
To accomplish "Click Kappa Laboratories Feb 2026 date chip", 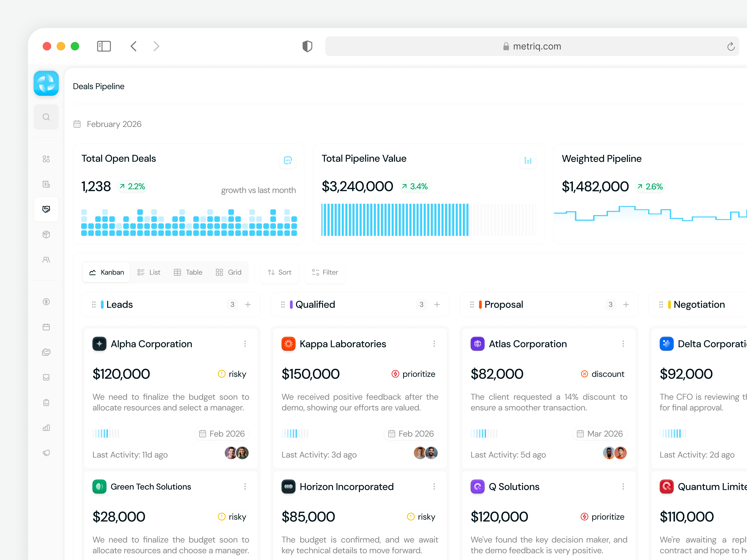I will pos(411,434).
